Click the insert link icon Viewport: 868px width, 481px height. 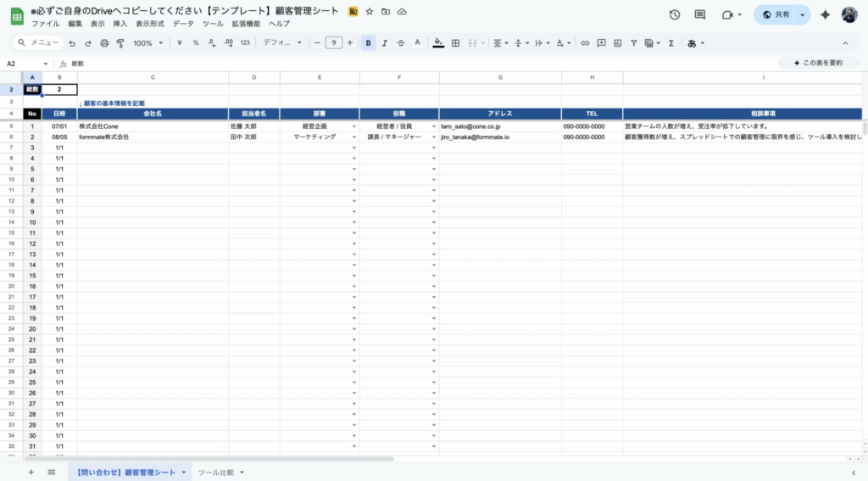point(584,42)
